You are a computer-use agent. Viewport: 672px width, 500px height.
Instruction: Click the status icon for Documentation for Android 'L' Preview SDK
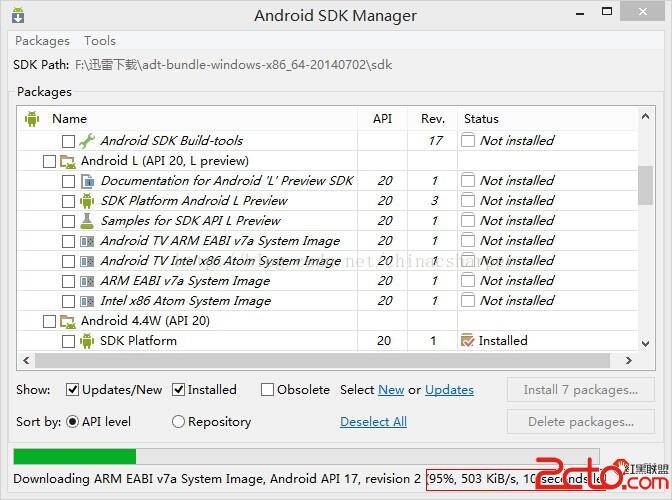(468, 180)
